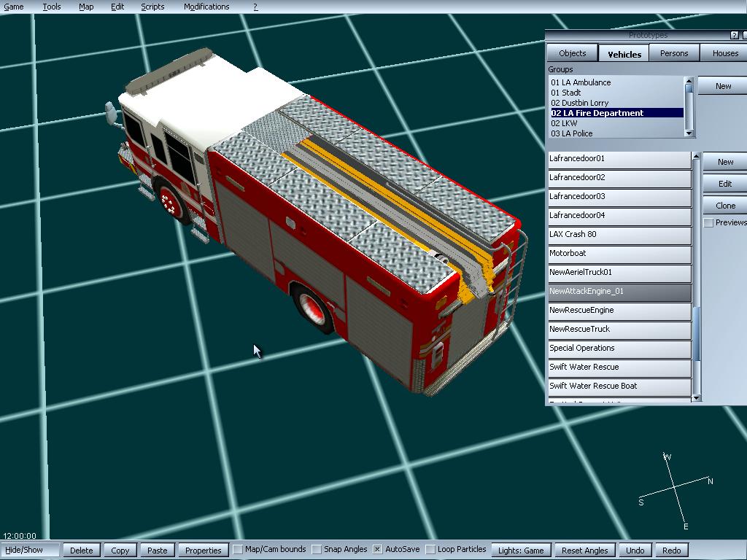Select prototype NewRescueEngine

click(x=619, y=311)
